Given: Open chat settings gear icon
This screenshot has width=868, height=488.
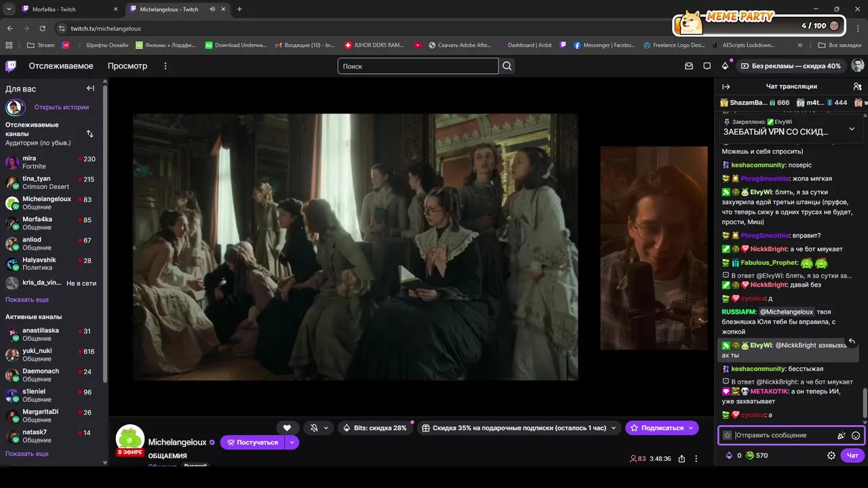Looking at the screenshot, I should pos(831,455).
